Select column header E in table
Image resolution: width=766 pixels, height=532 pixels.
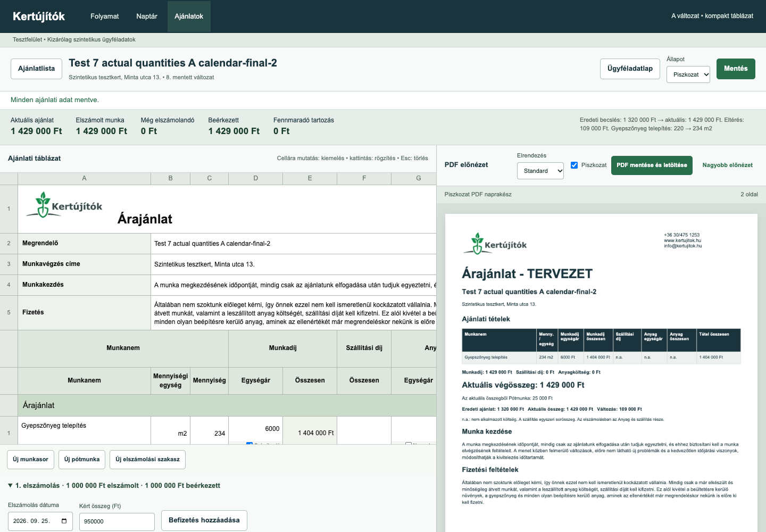310,178
